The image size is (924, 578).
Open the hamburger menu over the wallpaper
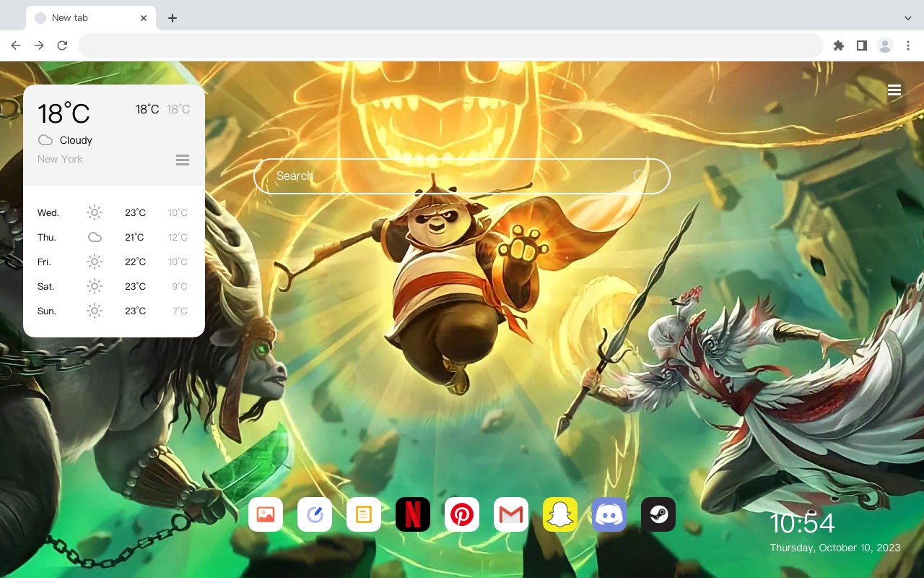coord(894,90)
